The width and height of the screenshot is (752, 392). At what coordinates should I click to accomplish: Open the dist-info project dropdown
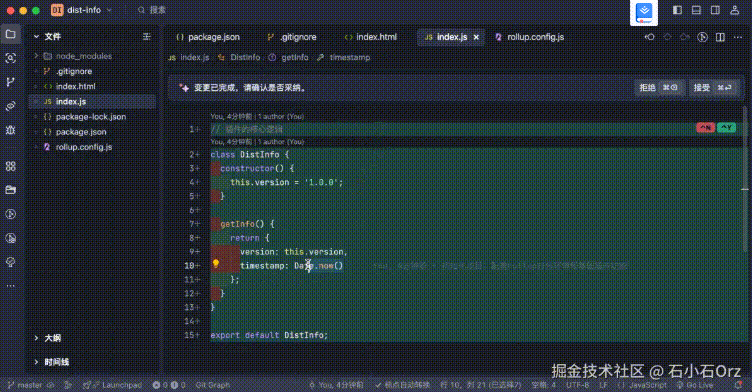pos(82,10)
